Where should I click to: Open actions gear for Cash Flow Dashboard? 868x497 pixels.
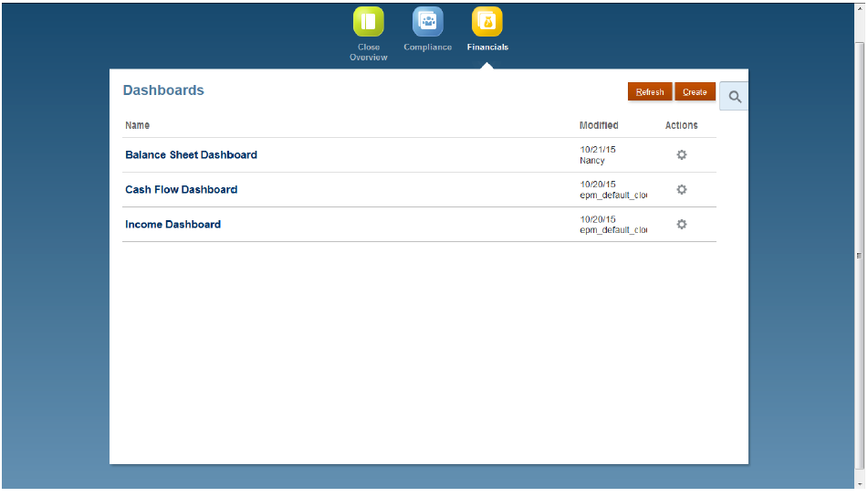(682, 189)
